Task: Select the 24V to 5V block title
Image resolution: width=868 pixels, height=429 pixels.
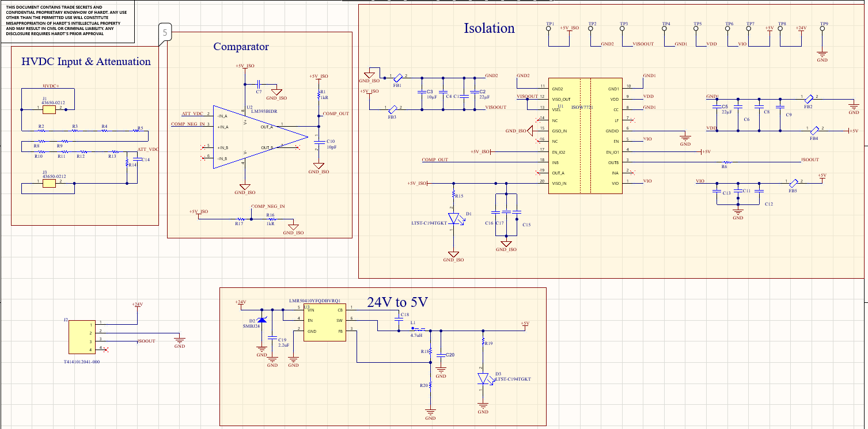Action: point(398,302)
